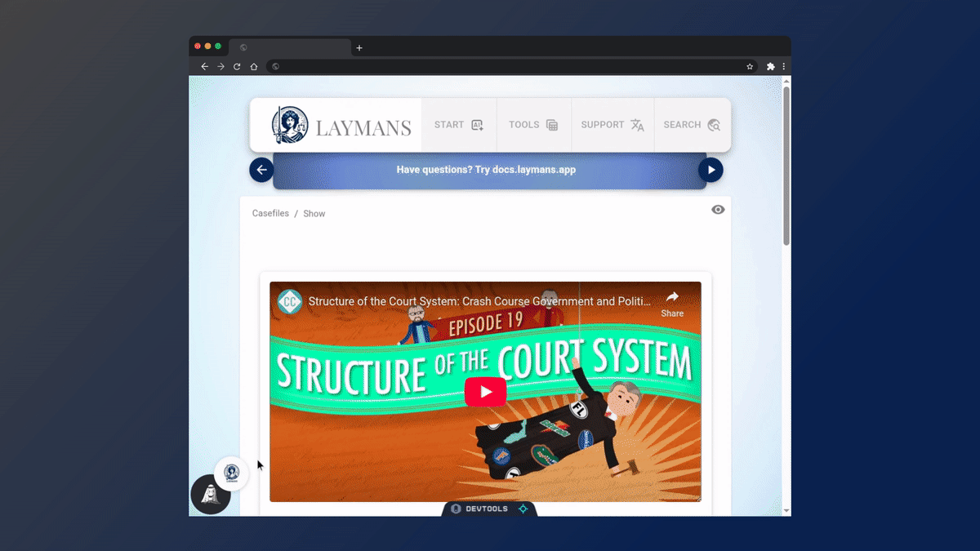980x551 pixels.
Task: Click the Crash Course channel icon
Action: 290,301
